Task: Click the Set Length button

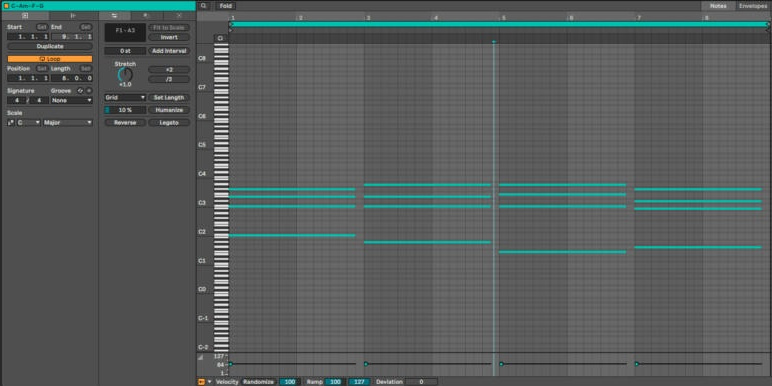Action: coord(169,97)
